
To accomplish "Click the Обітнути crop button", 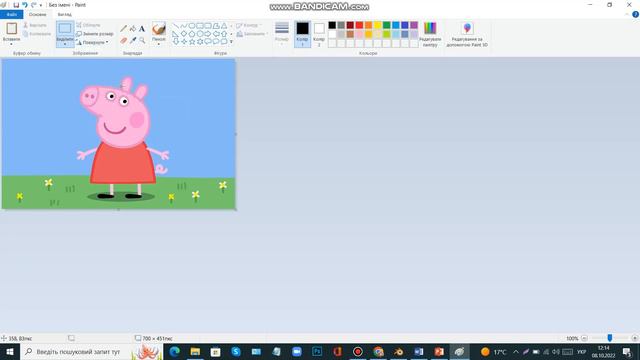I will [x=89, y=25].
